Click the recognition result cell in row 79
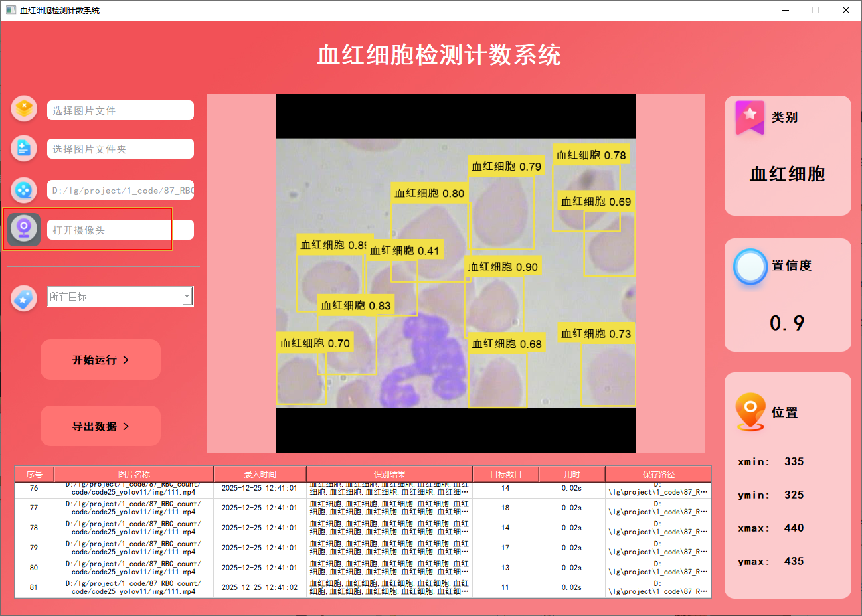The image size is (862, 616). pyautogui.click(x=389, y=548)
